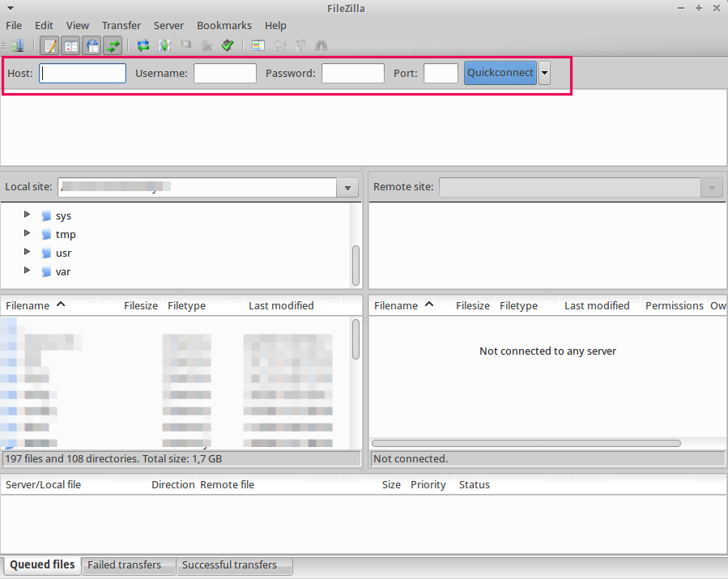Screen dimensions: 728x579
Task: Open the Bookmarks menu
Action: pos(224,26)
